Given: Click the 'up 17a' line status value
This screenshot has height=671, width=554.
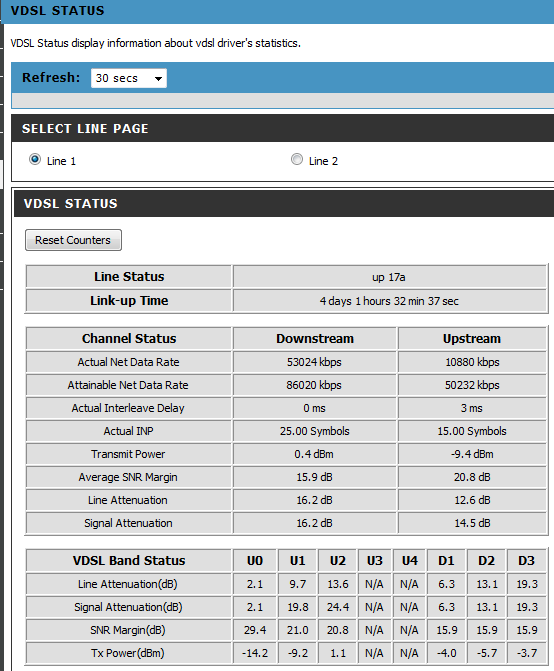Looking at the screenshot, I should [388, 277].
